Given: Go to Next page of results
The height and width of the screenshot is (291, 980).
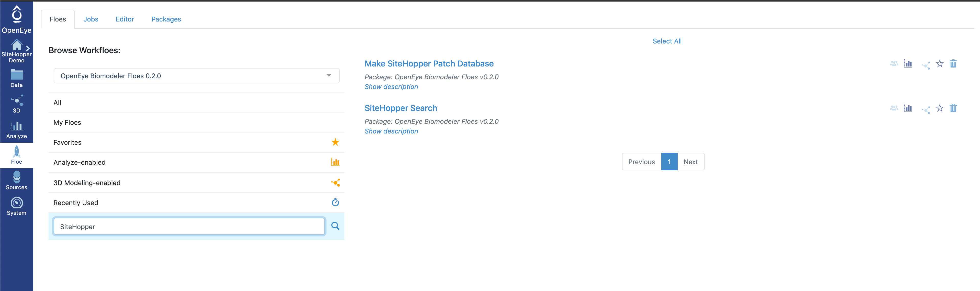Looking at the screenshot, I should [691, 162].
